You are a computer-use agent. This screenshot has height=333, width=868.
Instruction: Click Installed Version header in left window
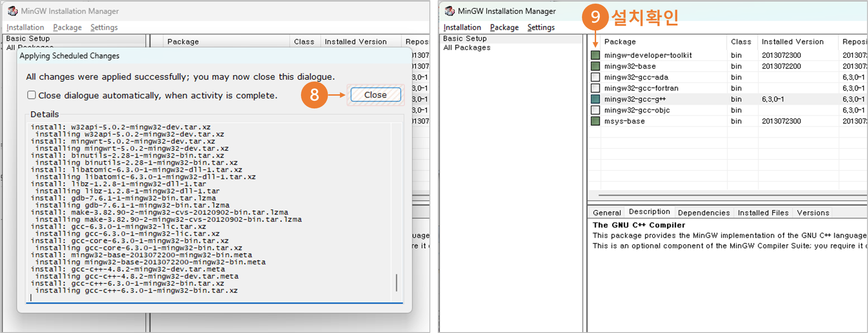(361, 41)
